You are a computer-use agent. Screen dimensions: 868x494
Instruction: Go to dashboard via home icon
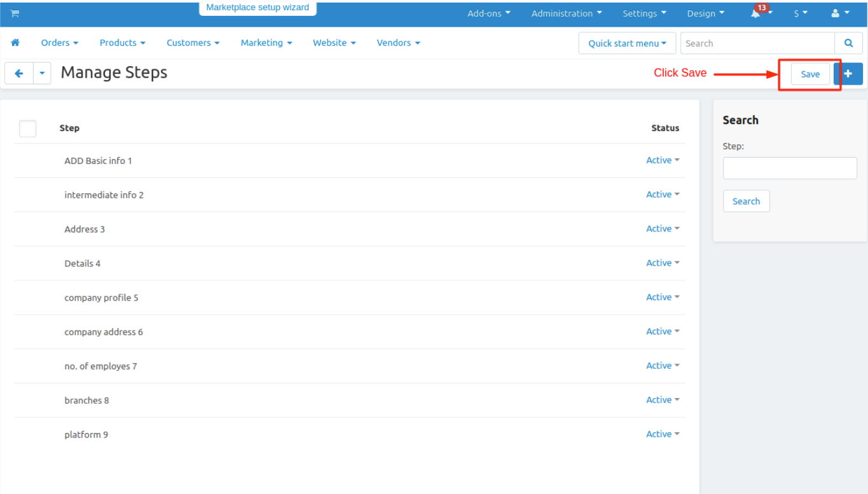click(15, 43)
